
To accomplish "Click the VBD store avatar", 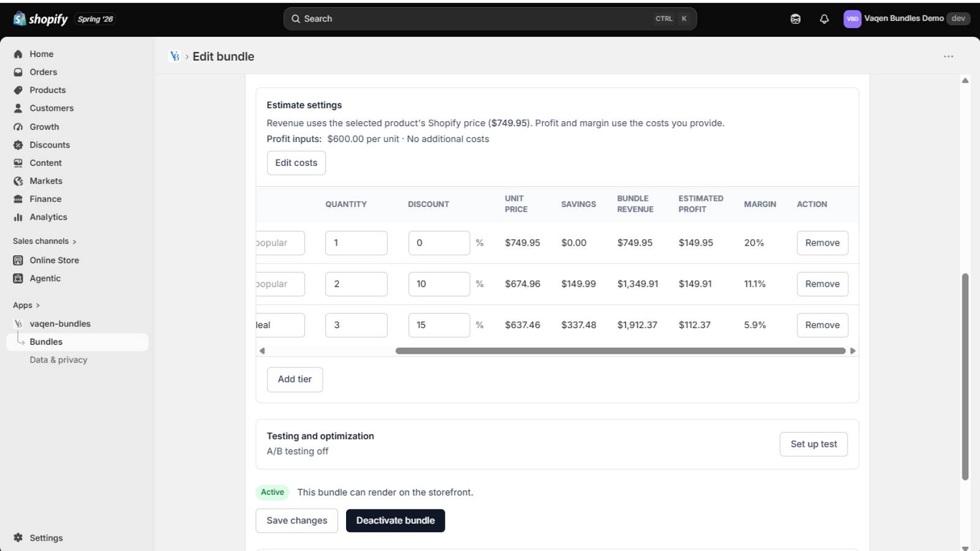I will [x=852, y=19].
